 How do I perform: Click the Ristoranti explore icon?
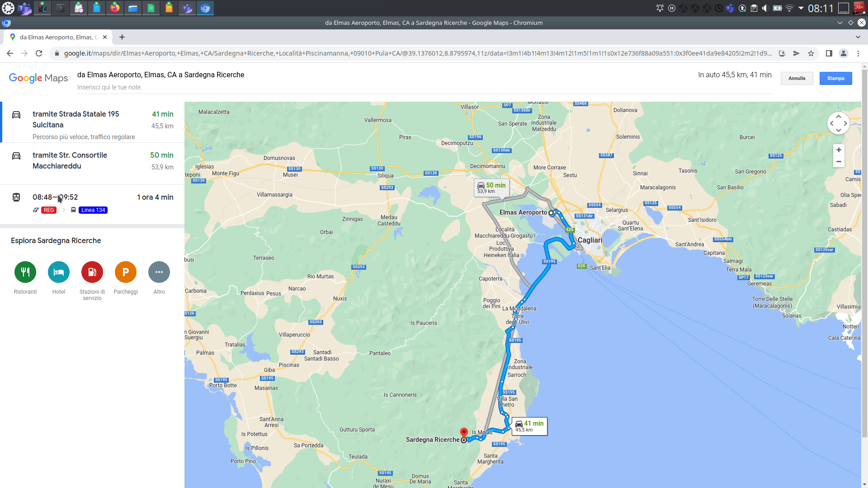coord(25,272)
